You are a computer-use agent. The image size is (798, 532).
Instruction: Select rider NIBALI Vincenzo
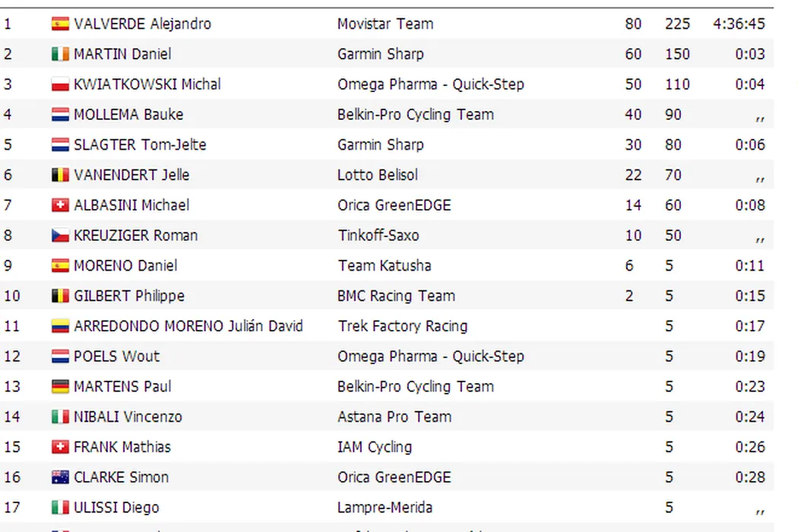tap(128, 416)
